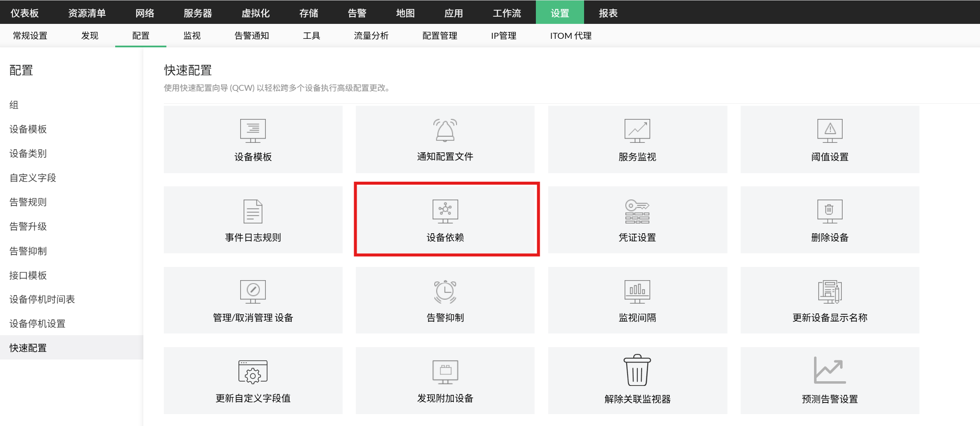
Task: Switch to the ITOM 代理 tab
Action: [x=571, y=36]
